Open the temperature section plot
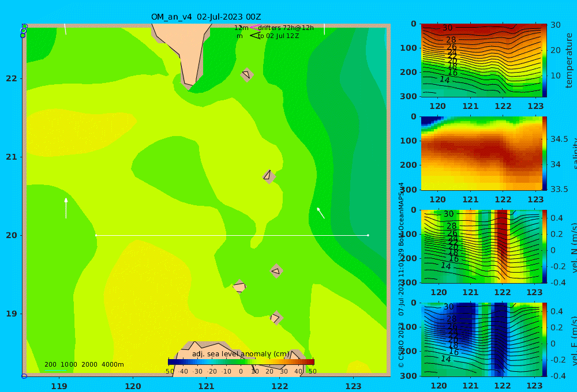This screenshot has height=392, width=577. click(481, 61)
